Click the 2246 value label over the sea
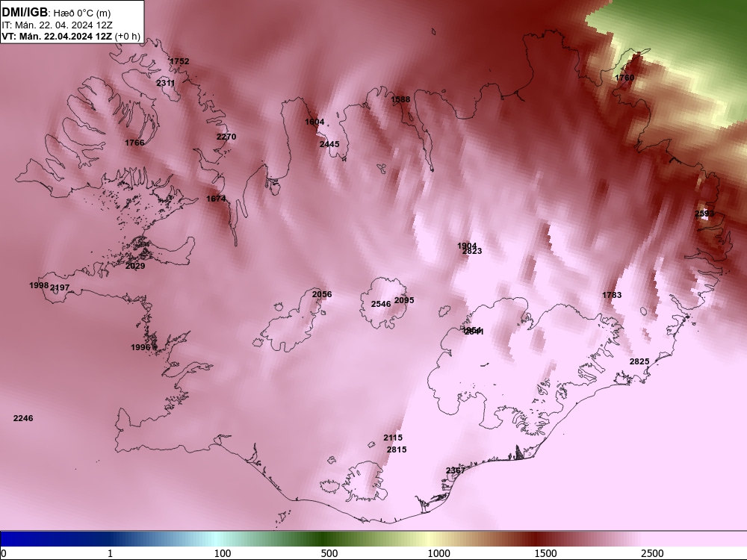747x560 pixels. (23, 418)
